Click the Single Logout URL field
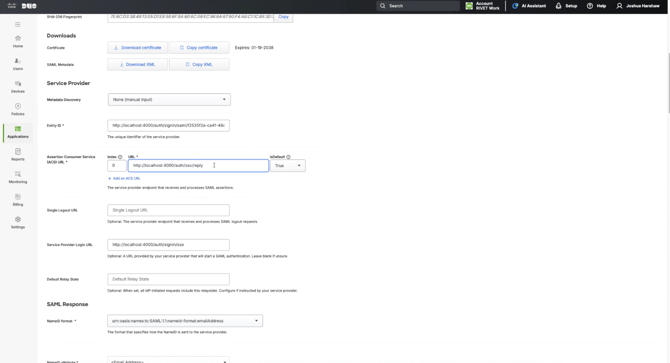The width and height of the screenshot is (670, 363). coord(168,210)
